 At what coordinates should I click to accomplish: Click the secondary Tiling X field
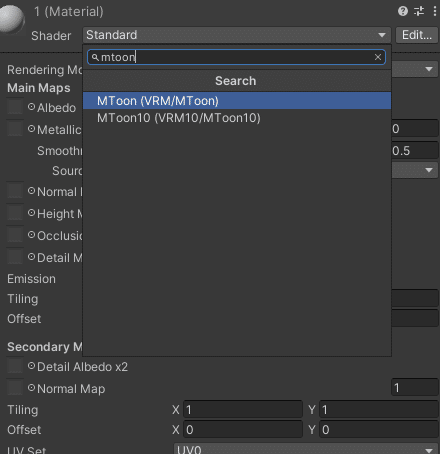tap(243, 410)
